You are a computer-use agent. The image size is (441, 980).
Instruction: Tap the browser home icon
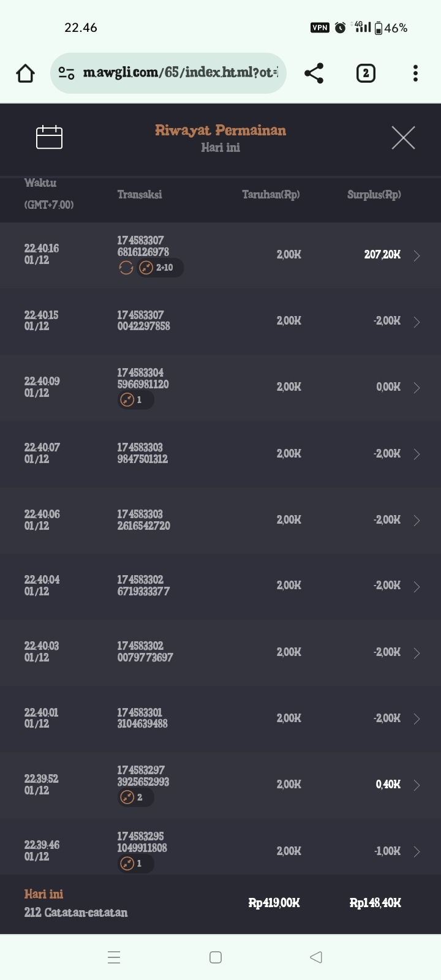(x=25, y=73)
